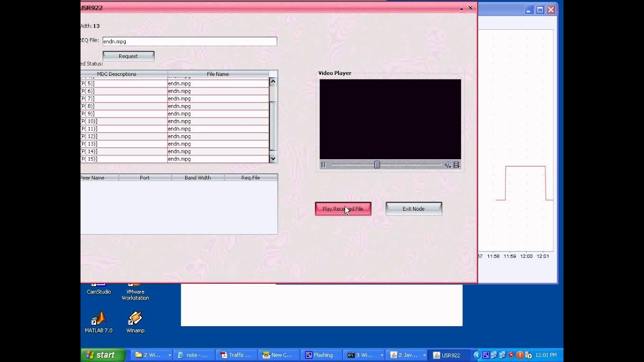The image size is (644, 362).
Task: Mute the video player volume
Action: [x=448, y=165]
